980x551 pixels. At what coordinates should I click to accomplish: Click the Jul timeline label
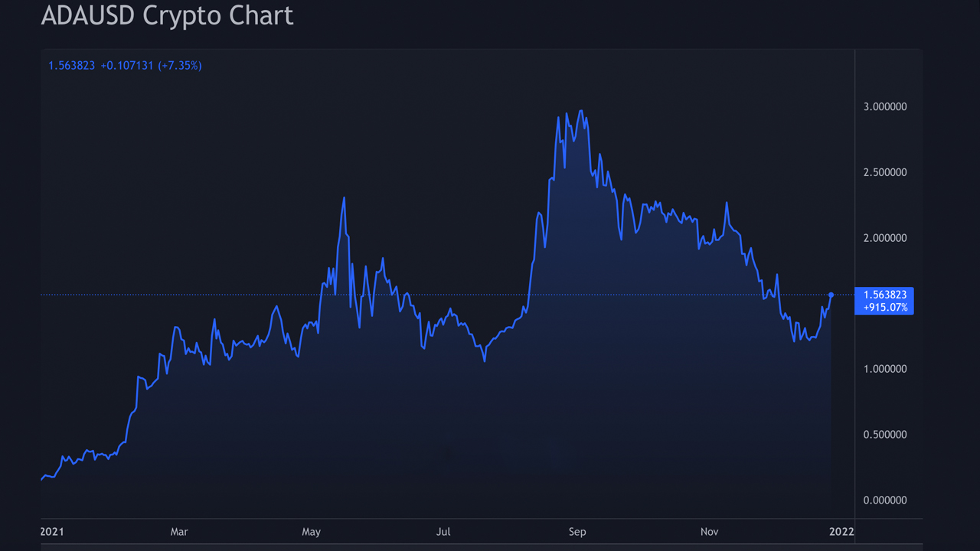(443, 531)
